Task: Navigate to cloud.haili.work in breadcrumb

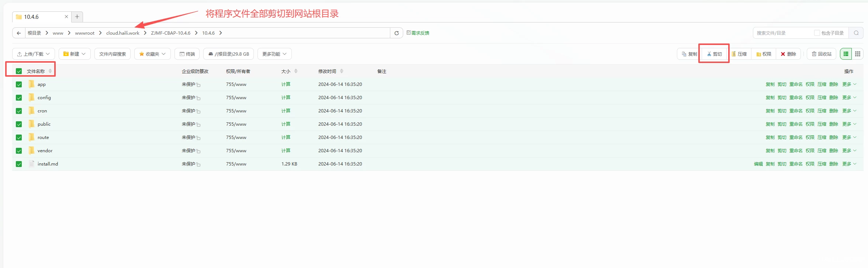Action: [x=122, y=33]
